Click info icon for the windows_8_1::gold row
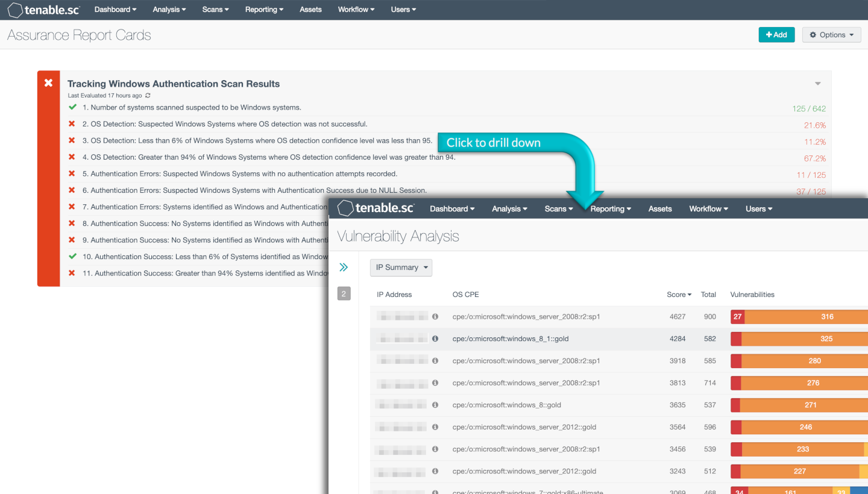This screenshot has height=494, width=868. (435, 339)
